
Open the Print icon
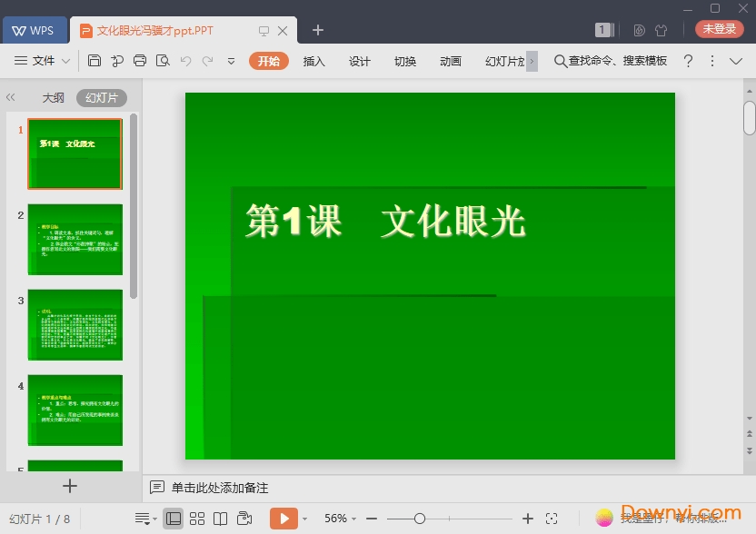(142, 61)
